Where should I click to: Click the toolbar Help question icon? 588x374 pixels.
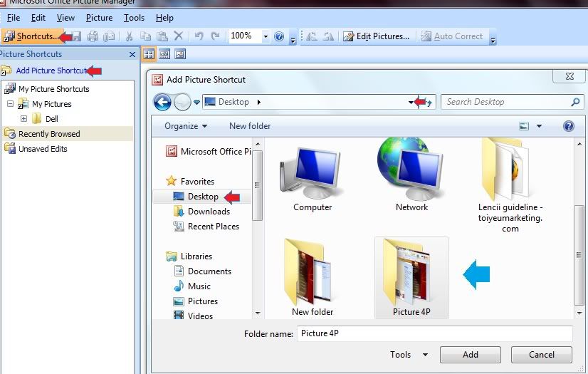click(x=279, y=36)
